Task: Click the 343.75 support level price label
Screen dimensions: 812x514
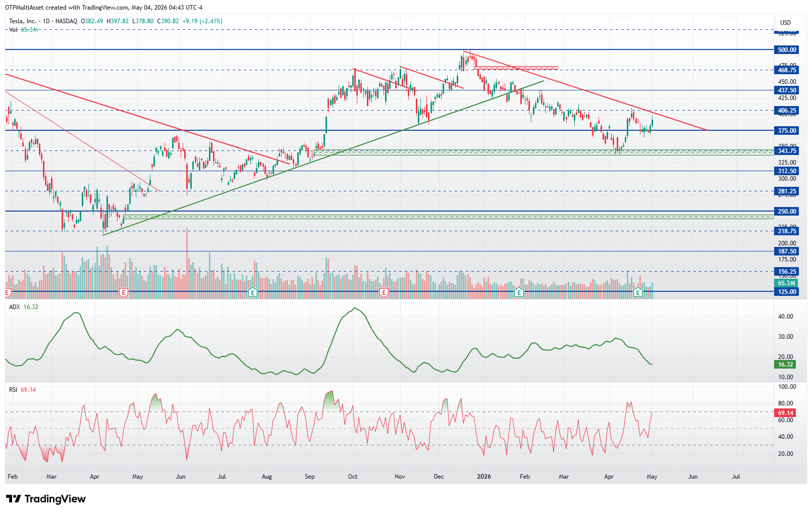Action: pos(787,151)
